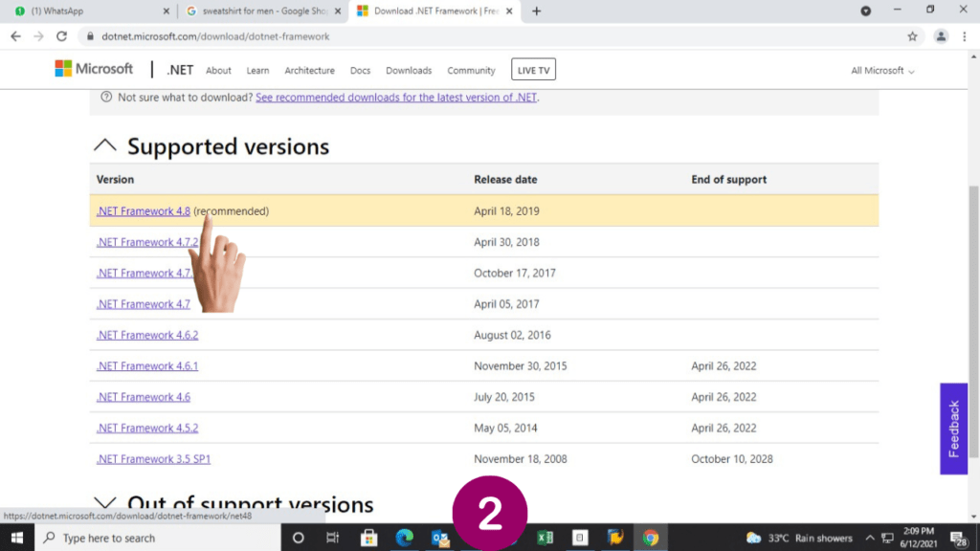Open .NET Framework 4.7 link
Screen dimensions: 980x551
coord(144,304)
